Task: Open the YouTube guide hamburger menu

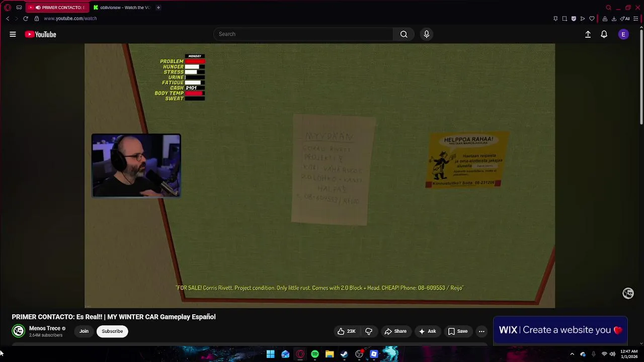Action: click(13, 34)
